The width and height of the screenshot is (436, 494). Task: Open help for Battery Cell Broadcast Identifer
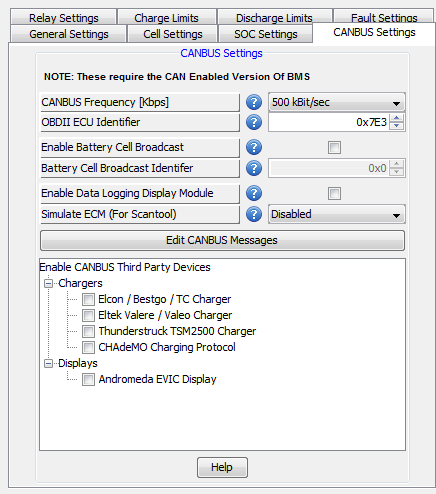[x=254, y=168]
